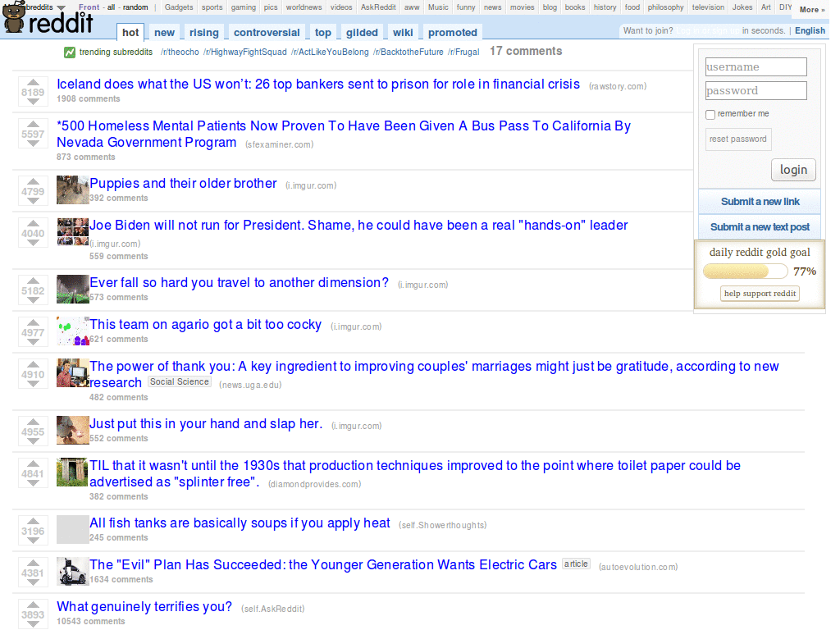This screenshot has height=630, width=840.
Task: Downvote the Joe Biden post
Action: (x=33, y=243)
